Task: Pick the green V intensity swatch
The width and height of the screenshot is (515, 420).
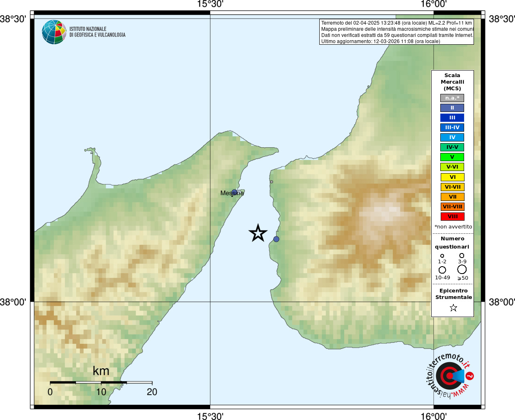Action: click(x=452, y=157)
